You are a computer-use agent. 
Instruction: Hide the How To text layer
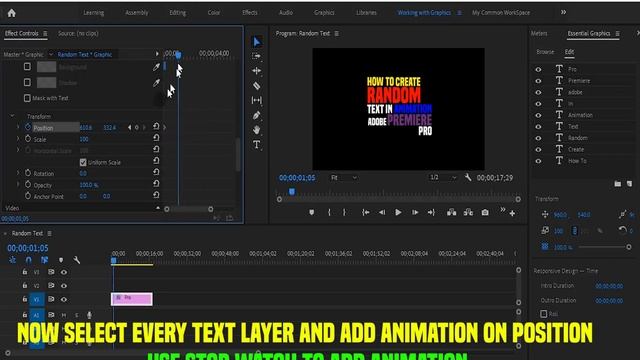point(538,161)
